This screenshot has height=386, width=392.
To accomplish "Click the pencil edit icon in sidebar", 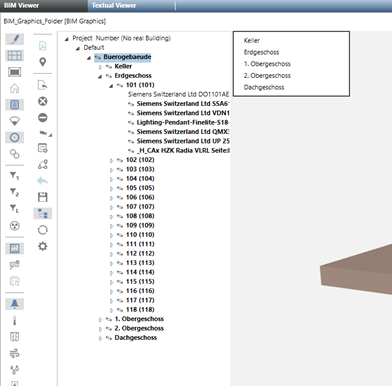I will [x=14, y=39].
